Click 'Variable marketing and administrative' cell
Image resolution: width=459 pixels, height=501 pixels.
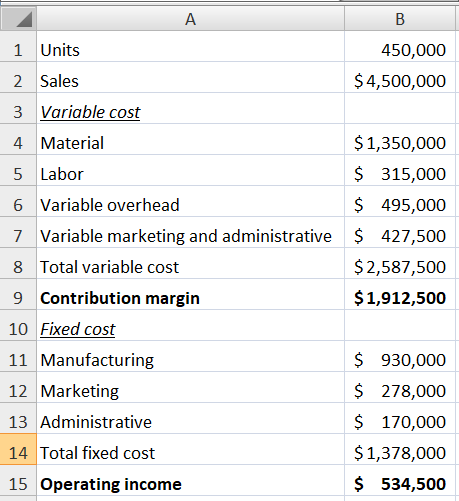click(x=190, y=232)
